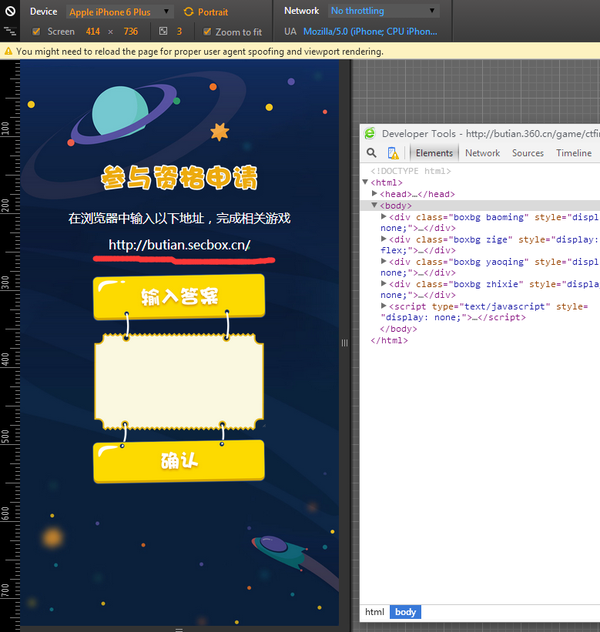Click the swap dimensions × icon
The height and width of the screenshot is (632, 600).
[110, 31]
